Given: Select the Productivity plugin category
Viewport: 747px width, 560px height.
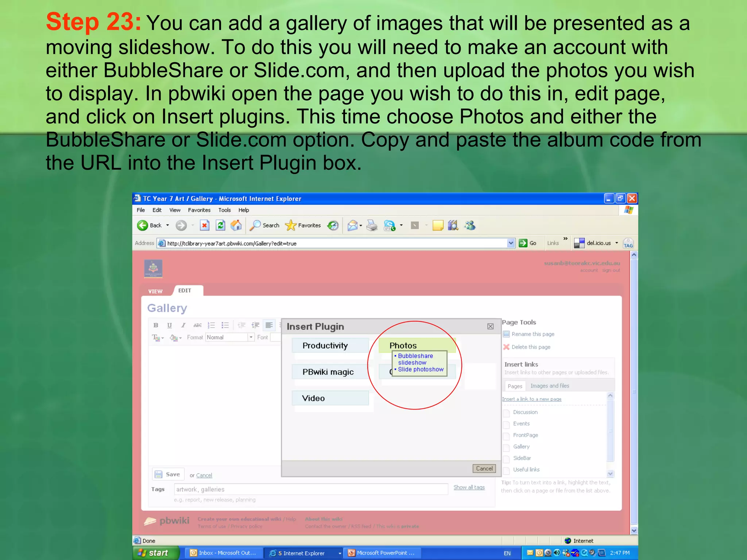Looking at the screenshot, I should click(330, 345).
